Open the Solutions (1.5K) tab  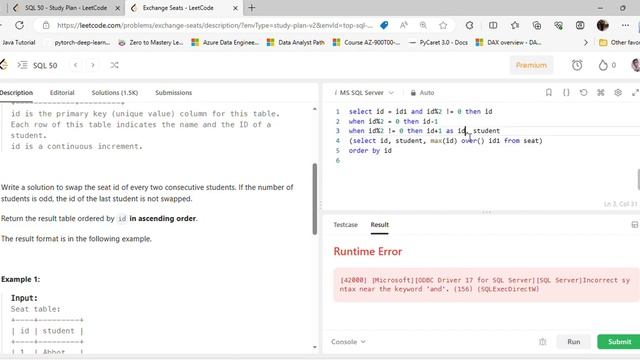[115, 93]
